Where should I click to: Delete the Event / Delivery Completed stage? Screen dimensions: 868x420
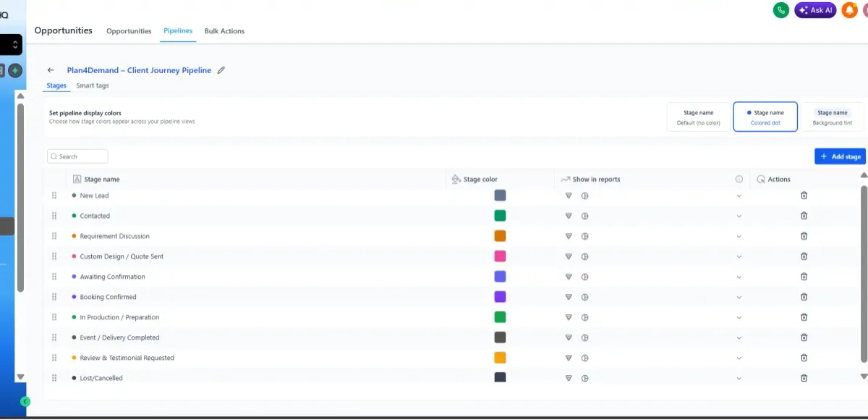click(804, 337)
